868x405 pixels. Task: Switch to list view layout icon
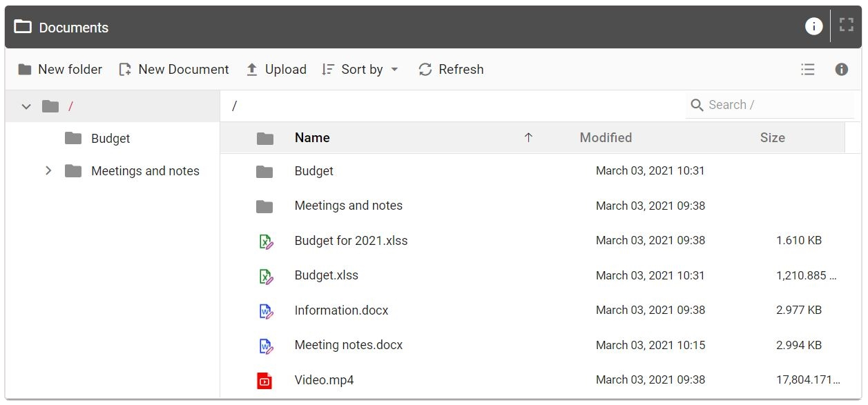point(807,70)
